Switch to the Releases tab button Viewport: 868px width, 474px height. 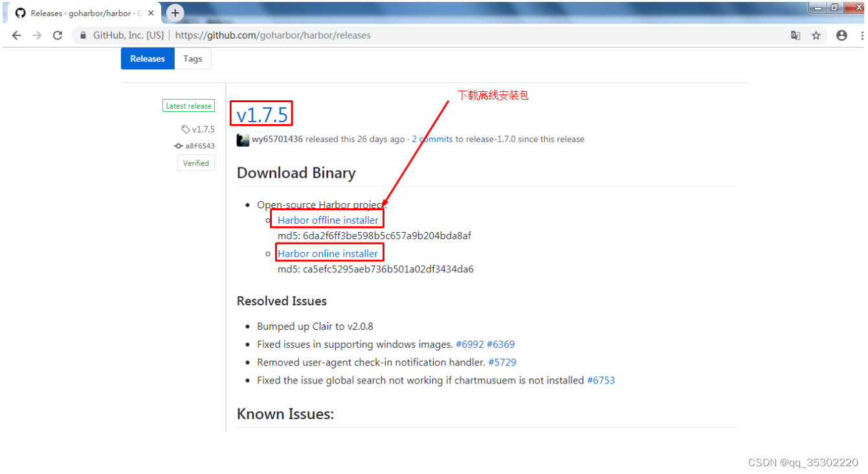[x=148, y=59]
